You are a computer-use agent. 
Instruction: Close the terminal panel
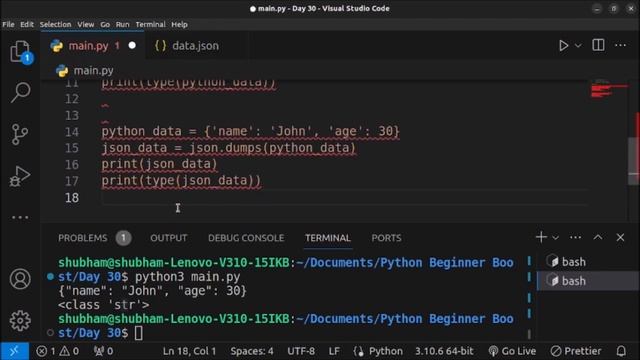click(620, 237)
